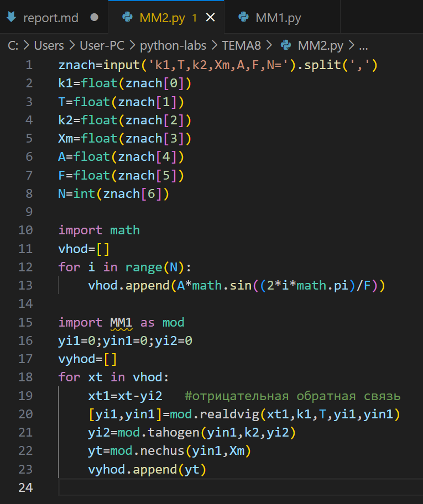Viewport: 423px width, 504px height.
Task: Close the MM2.py editor tab
Action: click(x=211, y=18)
